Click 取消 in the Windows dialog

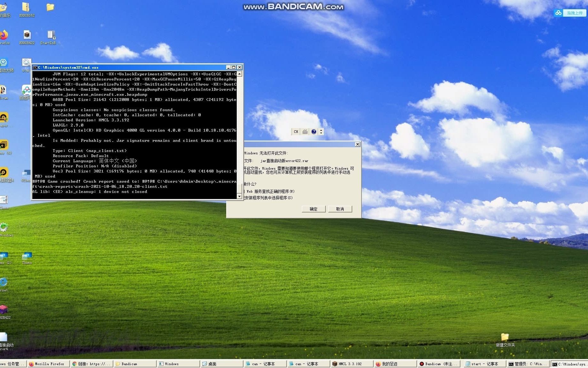click(340, 209)
